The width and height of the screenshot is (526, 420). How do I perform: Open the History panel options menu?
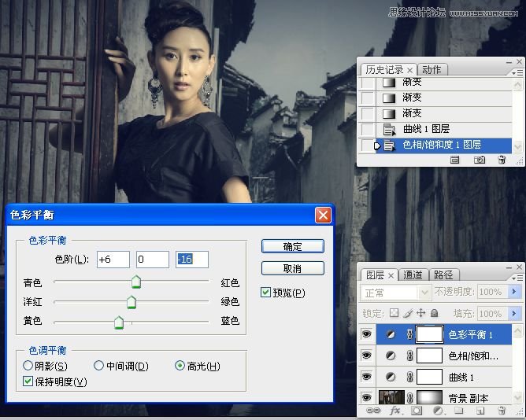click(517, 72)
